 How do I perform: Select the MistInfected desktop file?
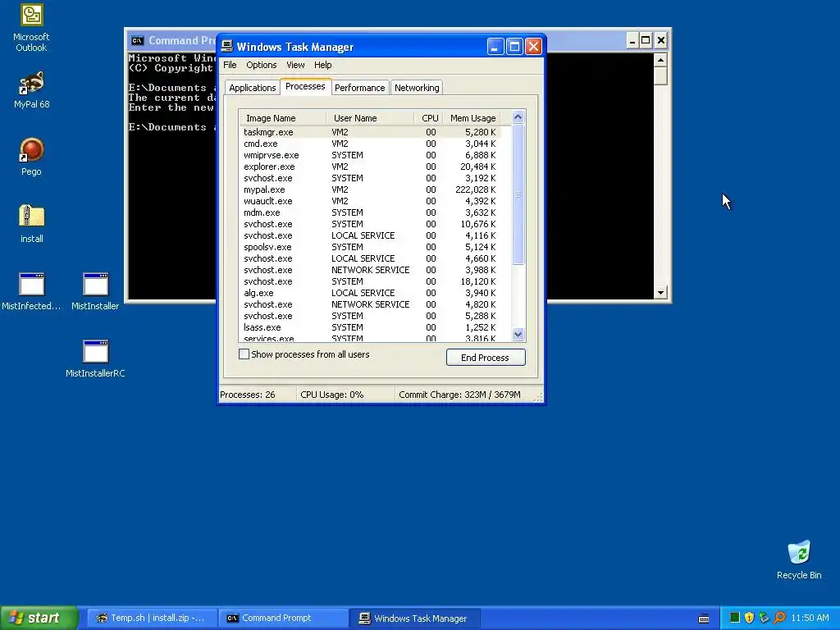pos(32,291)
